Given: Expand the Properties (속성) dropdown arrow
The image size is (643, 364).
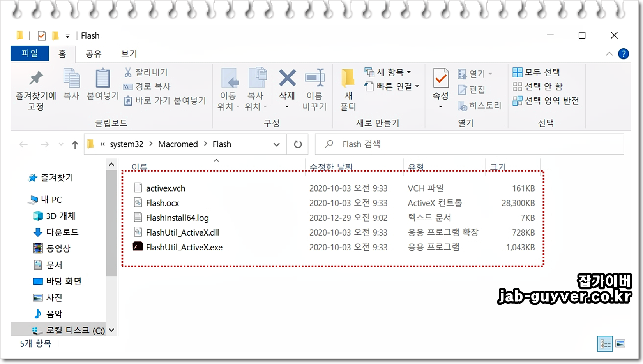Looking at the screenshot, I should click(x=441, y=107).
